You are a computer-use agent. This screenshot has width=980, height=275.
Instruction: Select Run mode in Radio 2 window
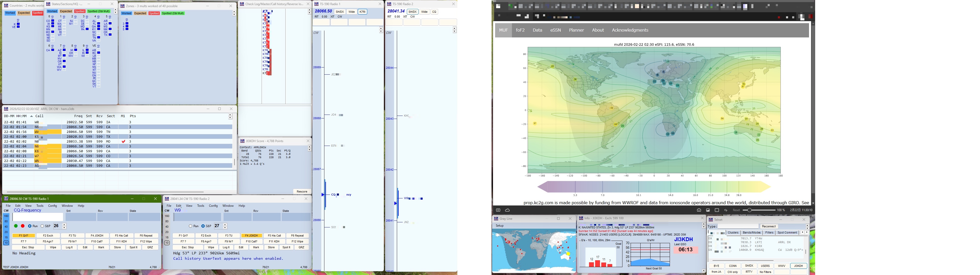coord(191,226)
